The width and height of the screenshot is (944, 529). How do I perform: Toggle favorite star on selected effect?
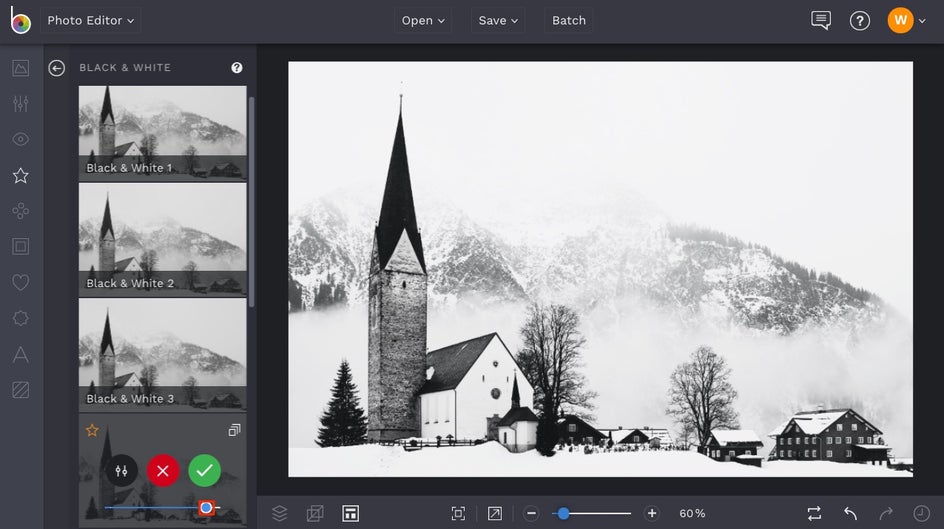[x=92, y=430]
